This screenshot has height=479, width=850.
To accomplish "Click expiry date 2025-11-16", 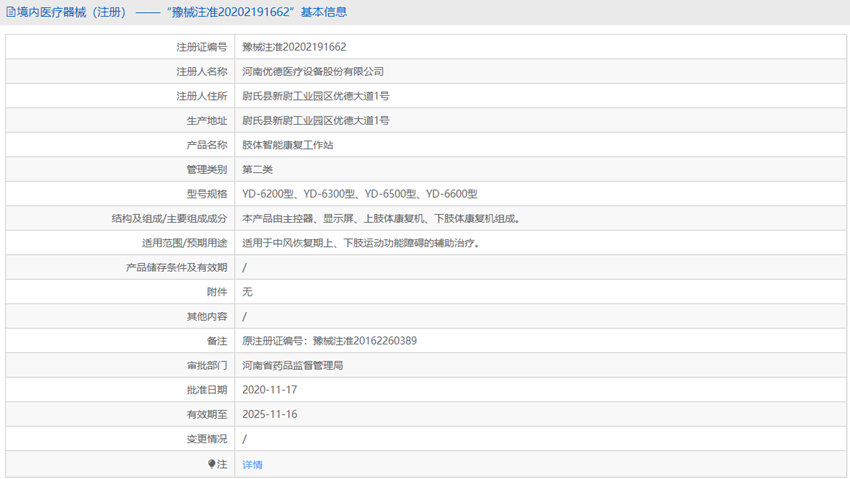I will pos(269,414).
